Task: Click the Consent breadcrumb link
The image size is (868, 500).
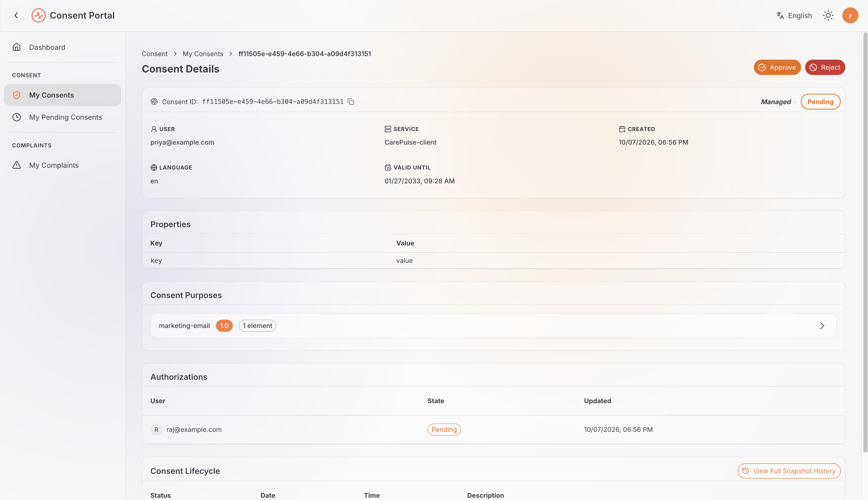Action: [154, 54]
